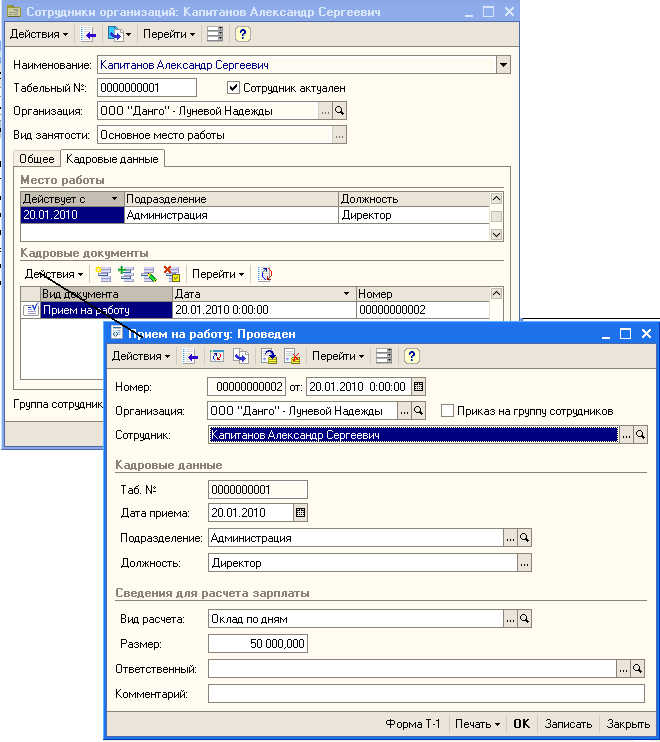Switch to the Общее tab
Viewport: 660px width, 742px height.
37,159
